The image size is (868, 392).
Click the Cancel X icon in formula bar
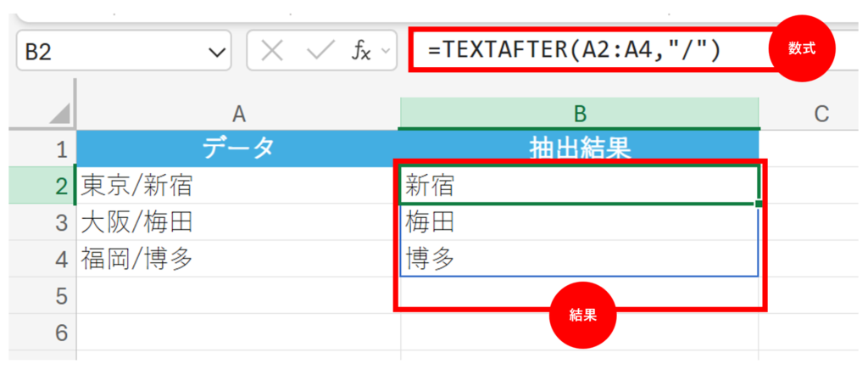point(272,51)
